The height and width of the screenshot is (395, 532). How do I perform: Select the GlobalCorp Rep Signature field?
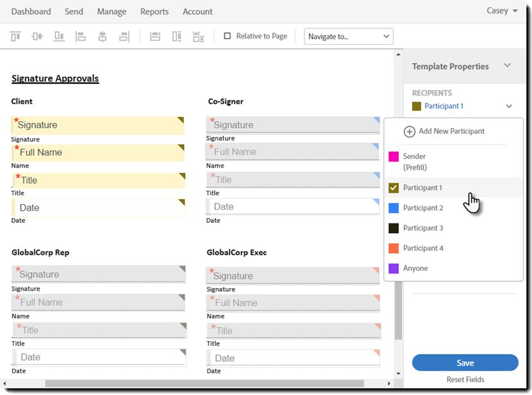point(99,274)
